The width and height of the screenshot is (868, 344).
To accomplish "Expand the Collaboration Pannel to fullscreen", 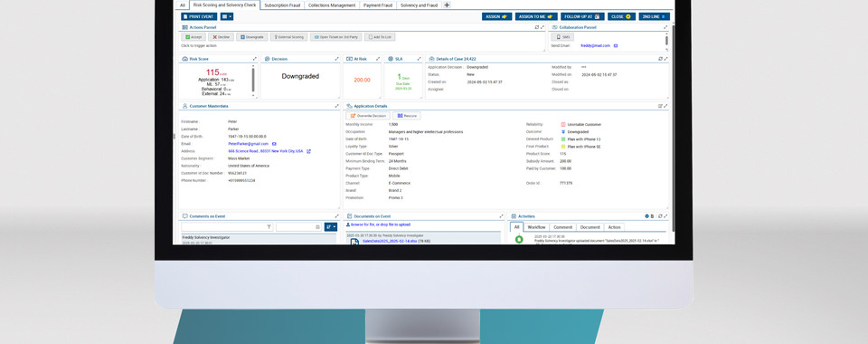I will click(666, 27).
